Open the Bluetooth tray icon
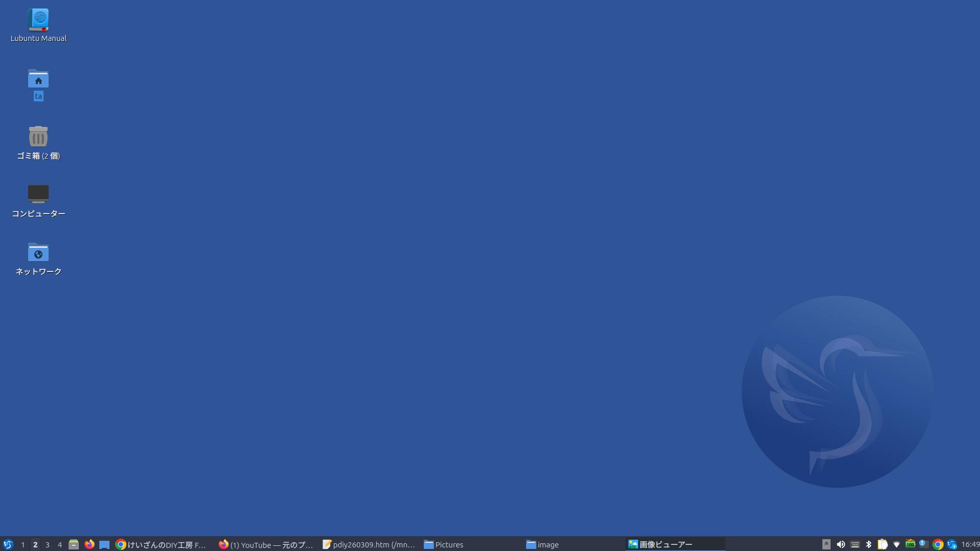Image resolution: width=980 pixels, height=551 pixels. coord(869,544)
